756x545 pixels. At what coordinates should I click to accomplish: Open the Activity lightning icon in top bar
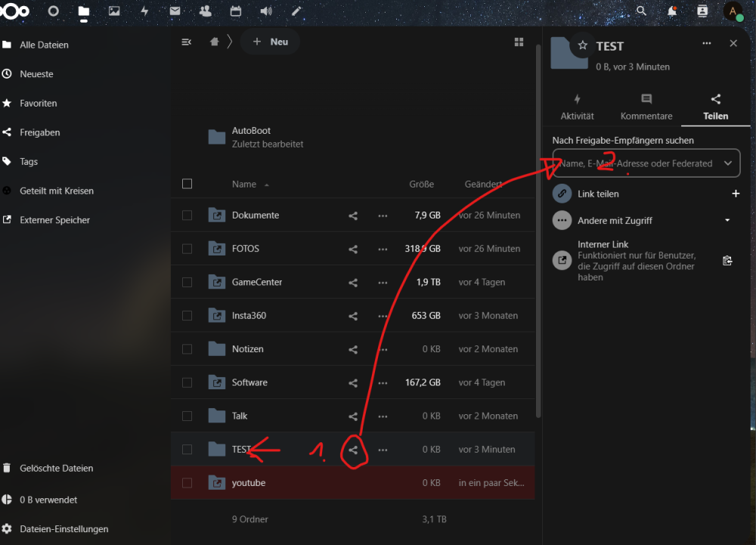point(144,11)
